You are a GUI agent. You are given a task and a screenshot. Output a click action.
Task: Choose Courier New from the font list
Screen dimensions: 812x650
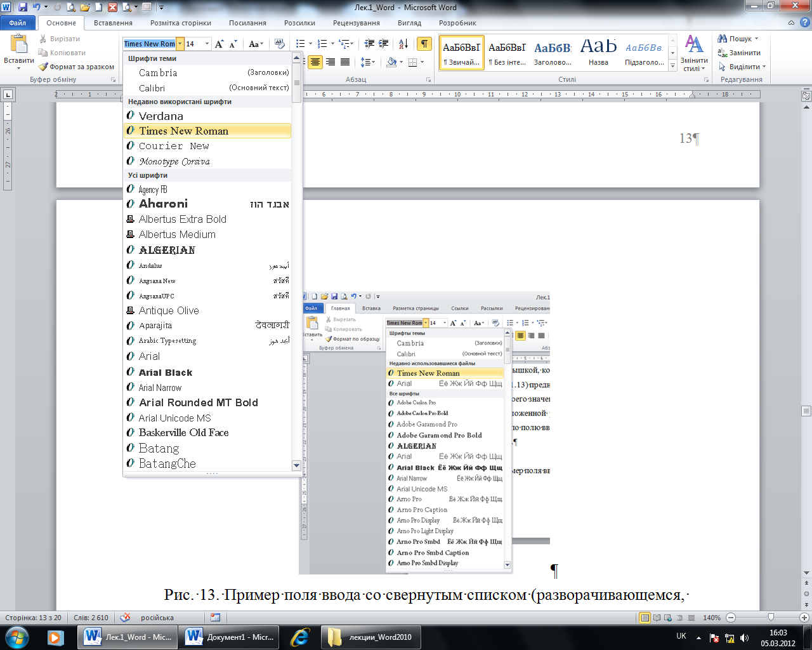click(x=207, y=146)
